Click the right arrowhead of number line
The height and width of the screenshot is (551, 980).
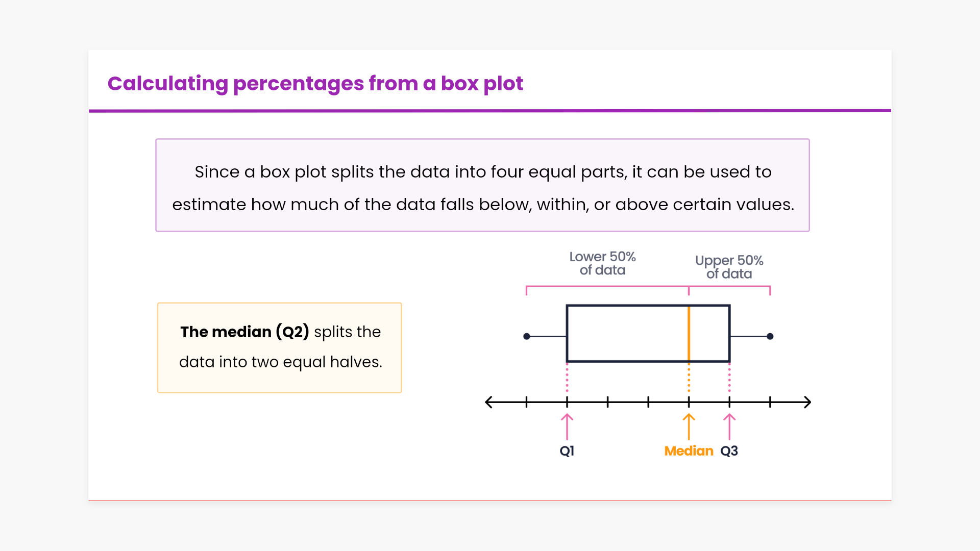point(807,402)
